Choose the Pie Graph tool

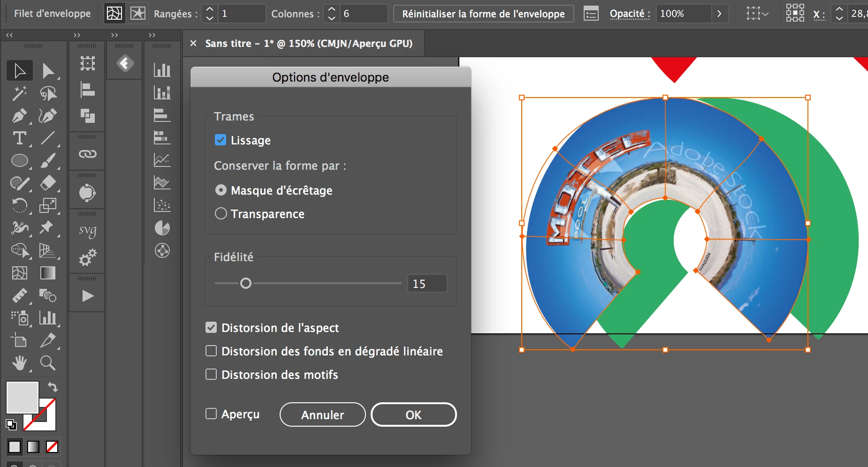pyautogui.click(x=162, y=228)
